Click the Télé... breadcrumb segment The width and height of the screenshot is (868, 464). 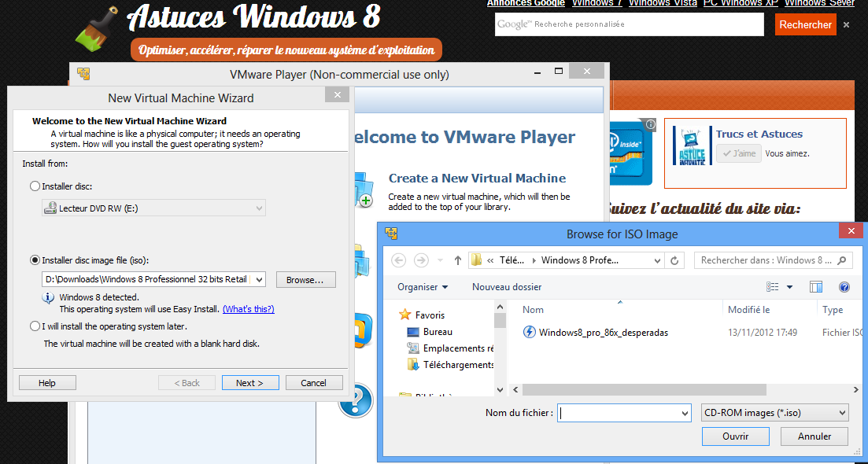(x=512, y=260)
